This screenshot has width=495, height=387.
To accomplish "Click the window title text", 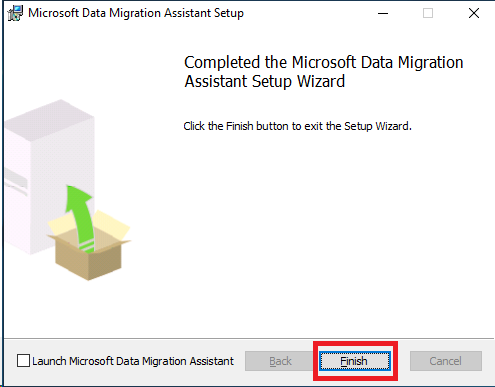I will pos(136,13).
